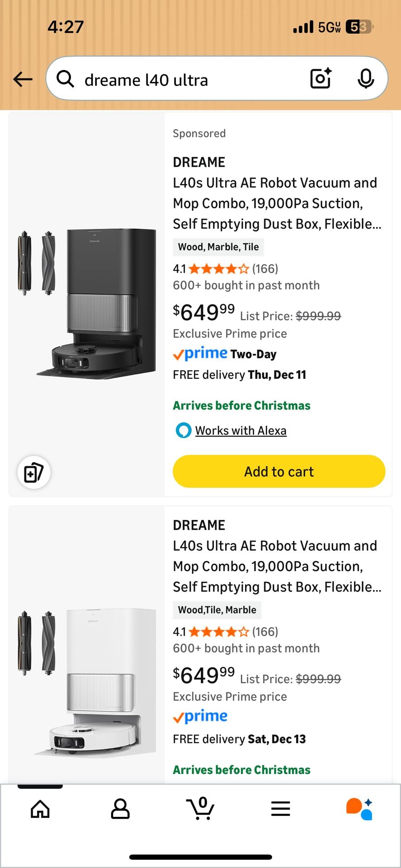Tap the image comparison icon on black vacuum photo
Viewport: 401px width, 868px height.
(x=33, y=472)
